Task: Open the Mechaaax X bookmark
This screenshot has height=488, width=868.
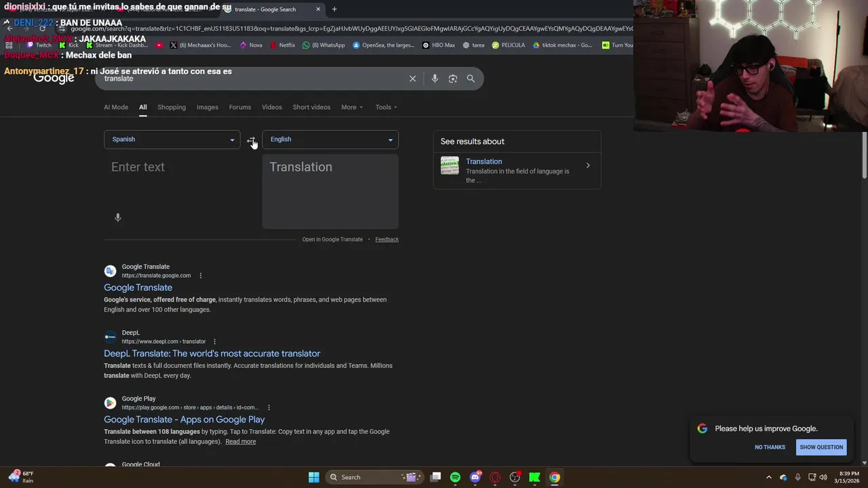Action: click(x=200, y=45)
